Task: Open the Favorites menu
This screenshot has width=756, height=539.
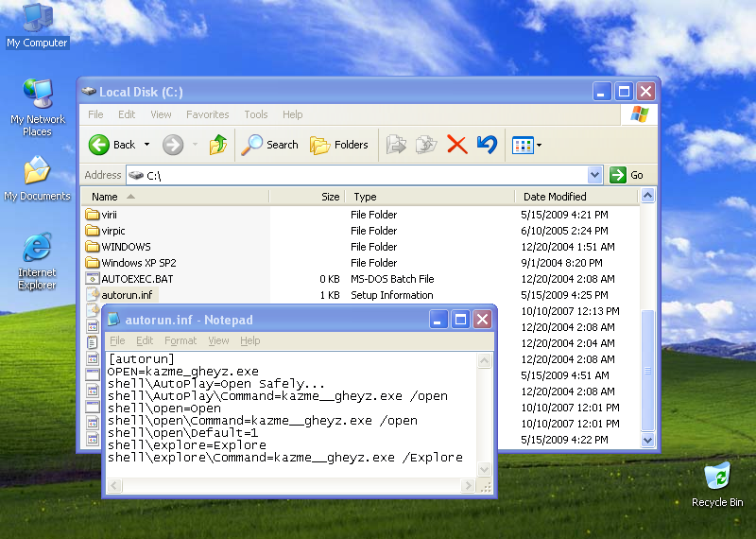Action: point(207,114)
